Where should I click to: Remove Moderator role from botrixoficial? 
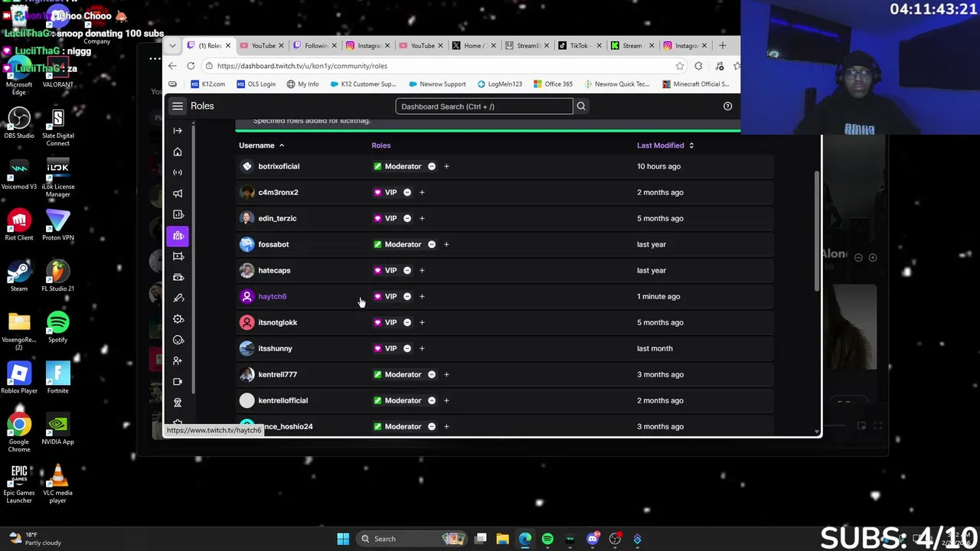pyautogui.click(x=432, y=166)
